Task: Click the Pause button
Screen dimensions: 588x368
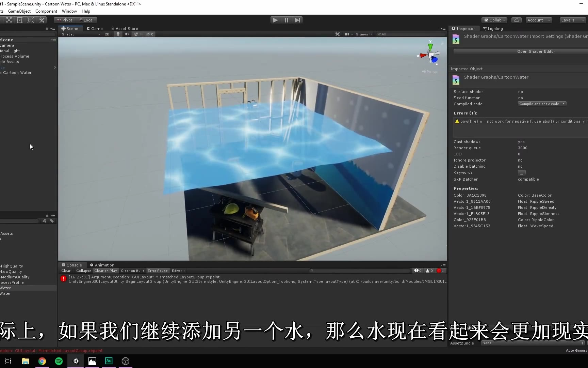Action: (287, 20)
